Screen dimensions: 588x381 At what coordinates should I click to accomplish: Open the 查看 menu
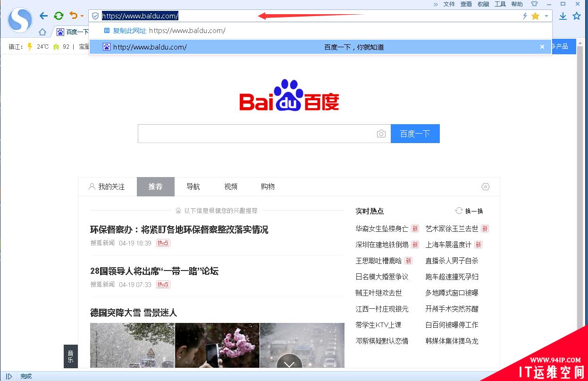point(466,4)
